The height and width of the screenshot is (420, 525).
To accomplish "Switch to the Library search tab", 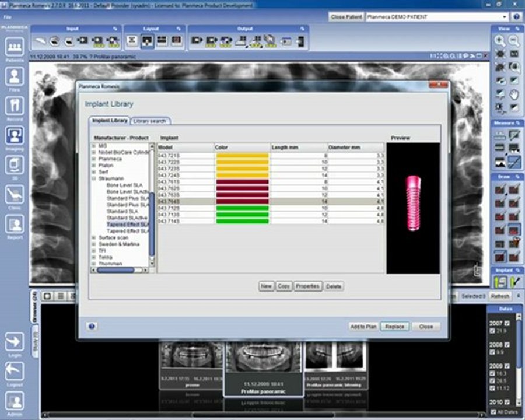I will click(x=150, y=121).
